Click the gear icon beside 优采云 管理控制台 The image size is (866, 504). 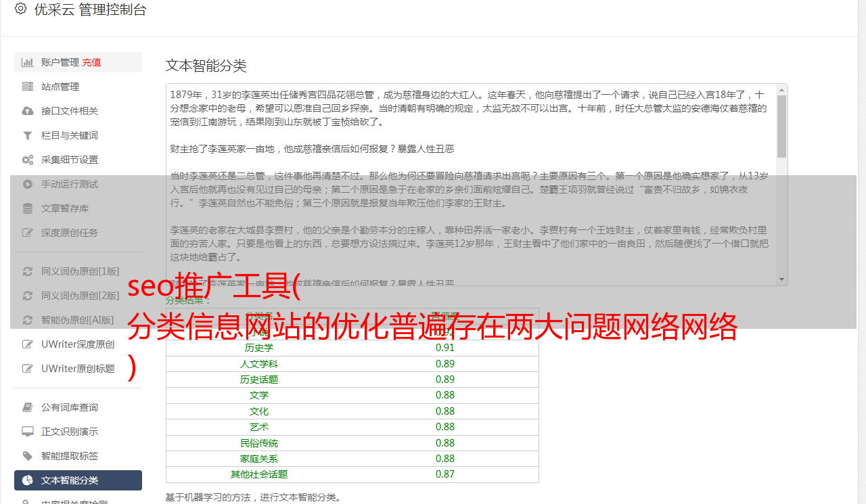(x=20, y=9)
